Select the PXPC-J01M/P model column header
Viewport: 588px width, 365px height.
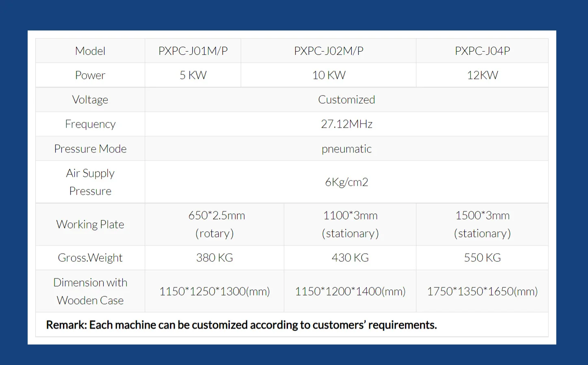(x=193, y=51)
